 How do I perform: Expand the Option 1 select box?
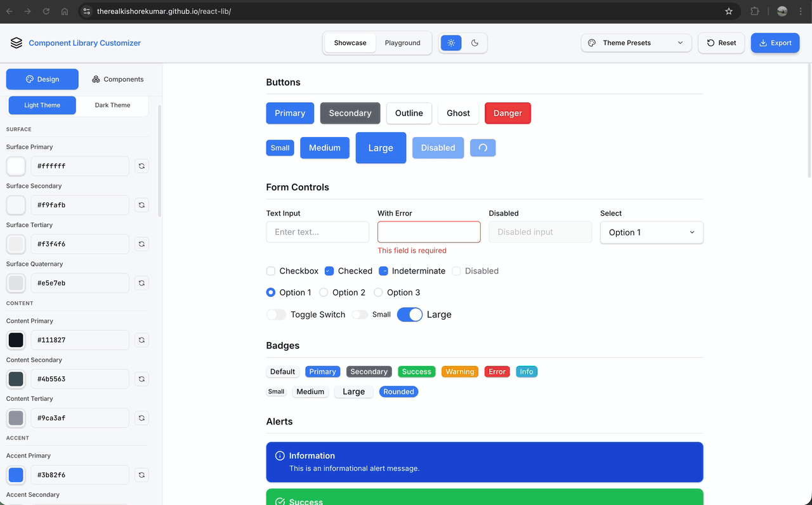652,232
